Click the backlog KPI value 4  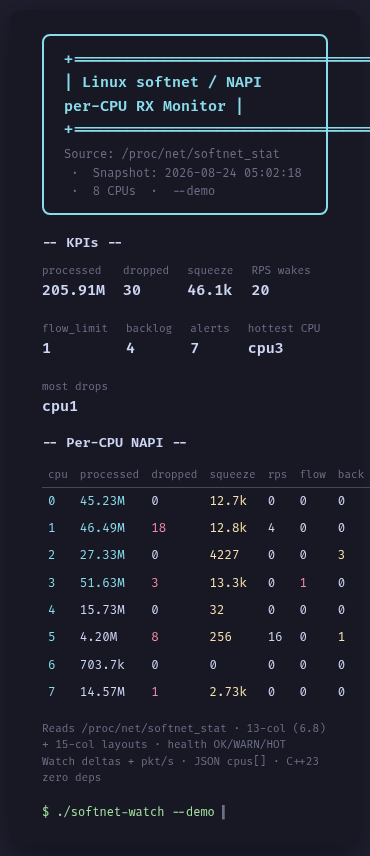[x=130, y=348]
